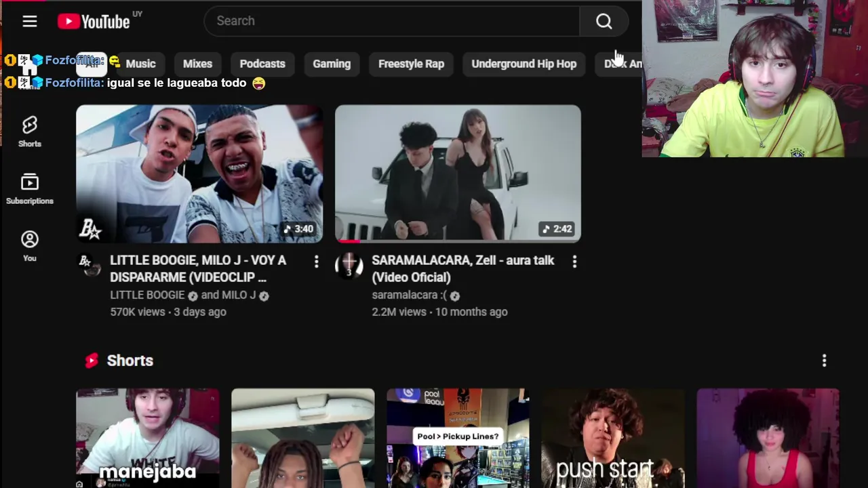Open the red tank top short thumbnail
Viewport: 868px width, 488px height.
point(768,438)
